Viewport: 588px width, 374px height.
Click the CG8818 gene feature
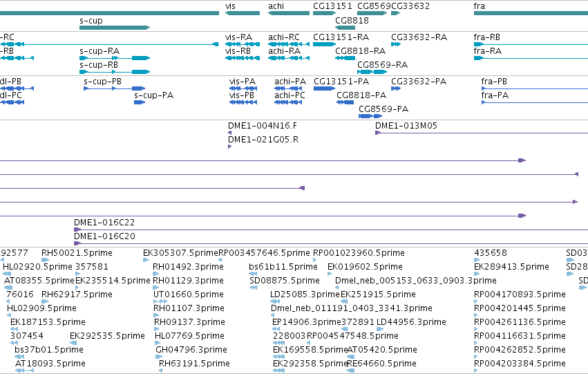(345, 28)
